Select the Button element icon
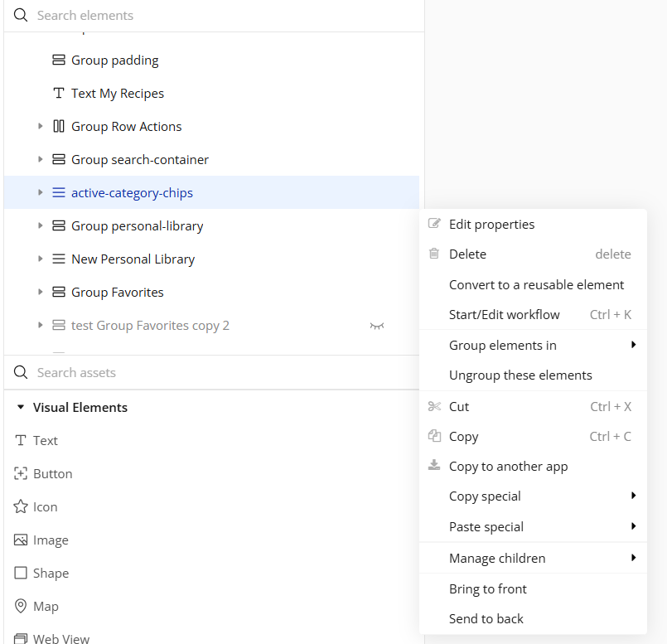This screenshot has height=644, width=667. coord(22,473)
